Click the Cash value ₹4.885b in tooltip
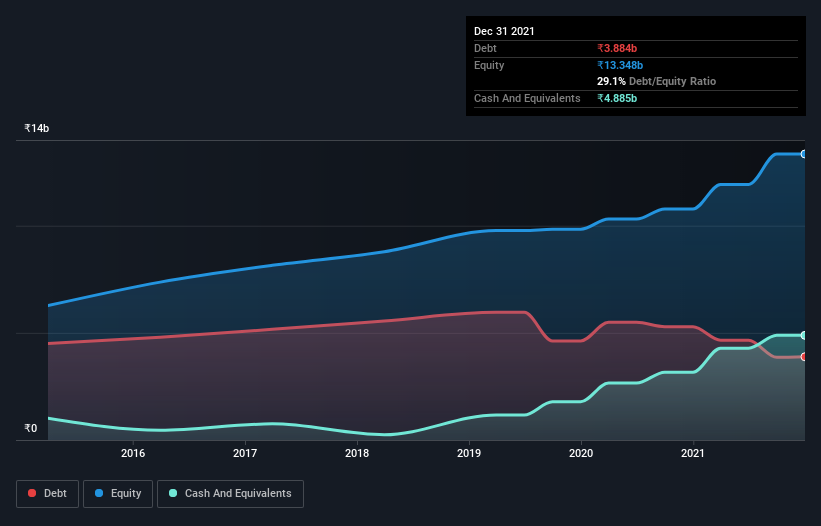The width and height of the screenshot is (821, 526). click(x=617, y=98)
